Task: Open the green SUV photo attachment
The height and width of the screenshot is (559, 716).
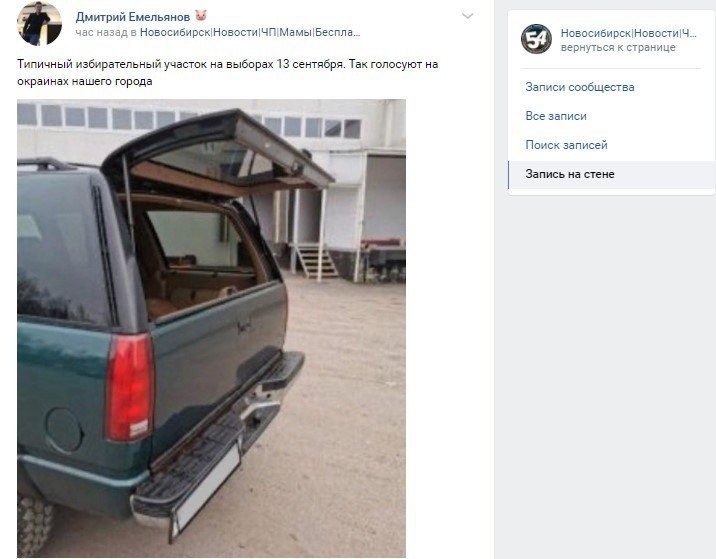Action: pyautogui.click(x=211, y=328)
